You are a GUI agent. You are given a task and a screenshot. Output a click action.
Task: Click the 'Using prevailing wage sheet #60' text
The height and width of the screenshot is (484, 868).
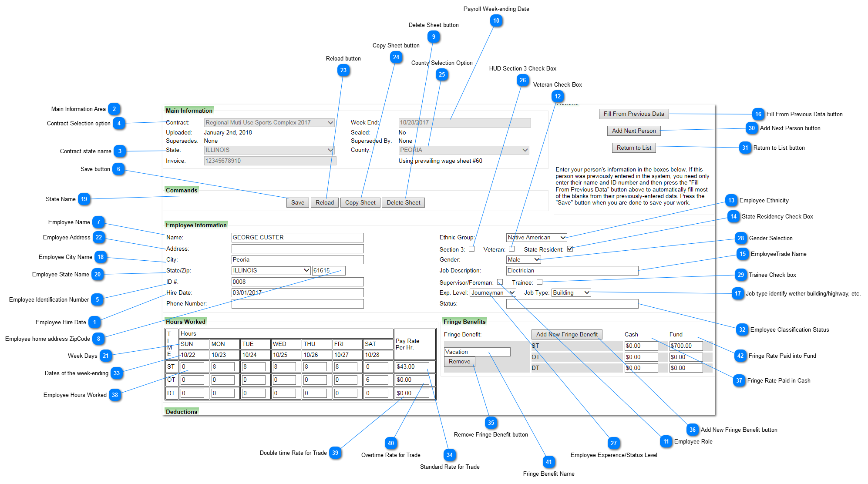click(441, 161)
